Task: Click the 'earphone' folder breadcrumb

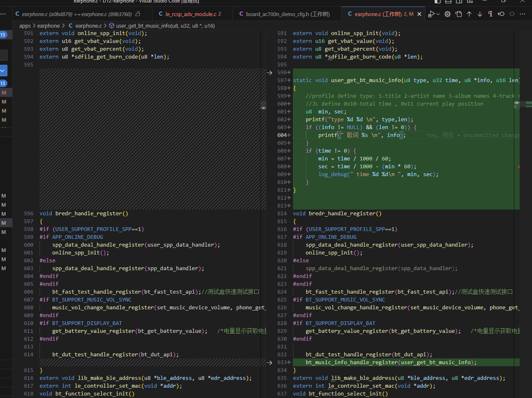Action: [x=49, y=26]
